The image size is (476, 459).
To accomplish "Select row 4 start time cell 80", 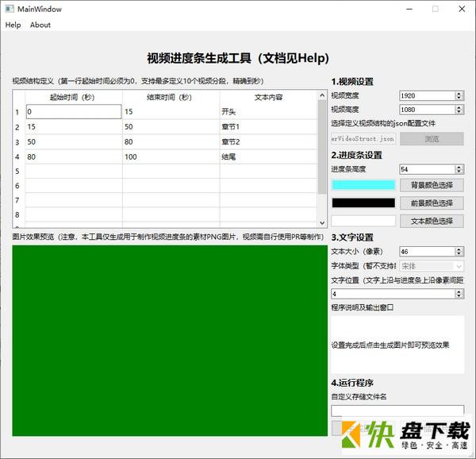I will coord(74,156).
